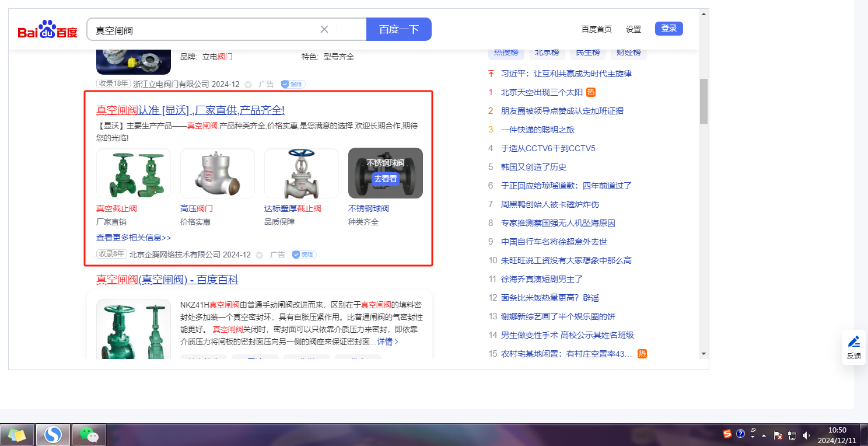Expand dropdown arrow beside 北京企腾网络技术有限公司 2024-12

(259, 255)
